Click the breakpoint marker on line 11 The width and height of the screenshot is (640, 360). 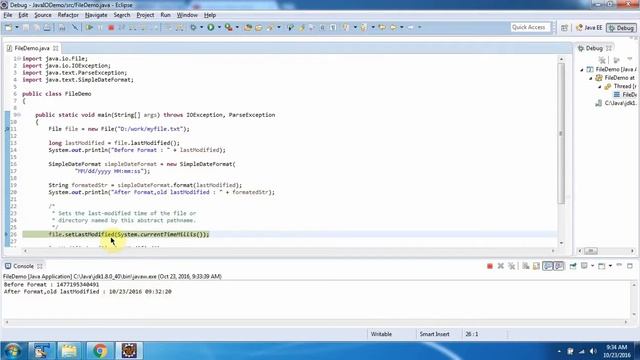pos(7,129)
